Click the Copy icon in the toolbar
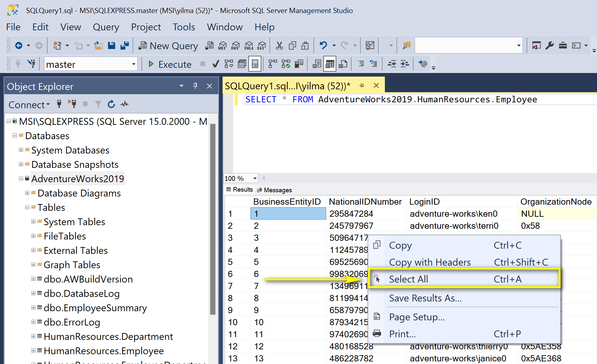 (292, 46)
